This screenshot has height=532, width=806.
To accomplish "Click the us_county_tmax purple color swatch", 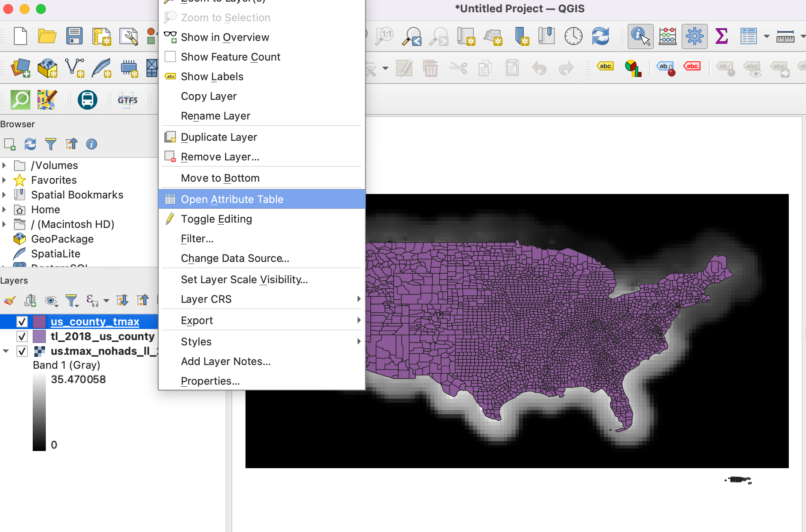I will click(39, 322).
